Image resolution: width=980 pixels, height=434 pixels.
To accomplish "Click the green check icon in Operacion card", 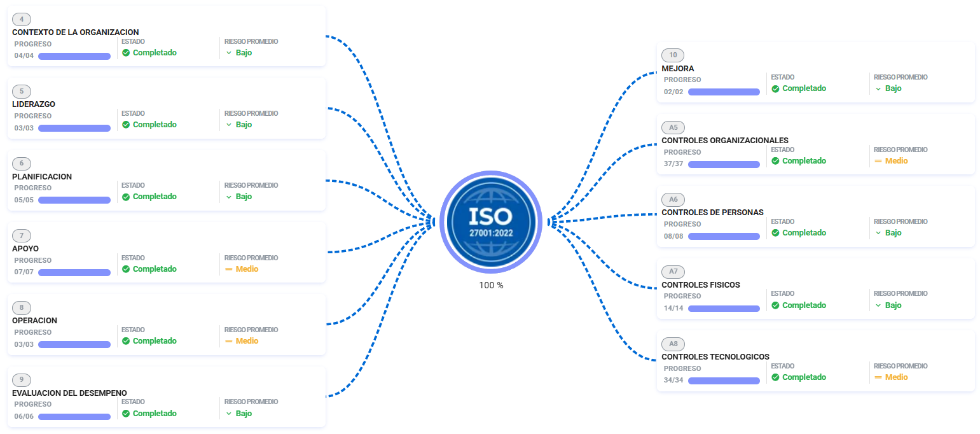I will (x=126, y=341).
